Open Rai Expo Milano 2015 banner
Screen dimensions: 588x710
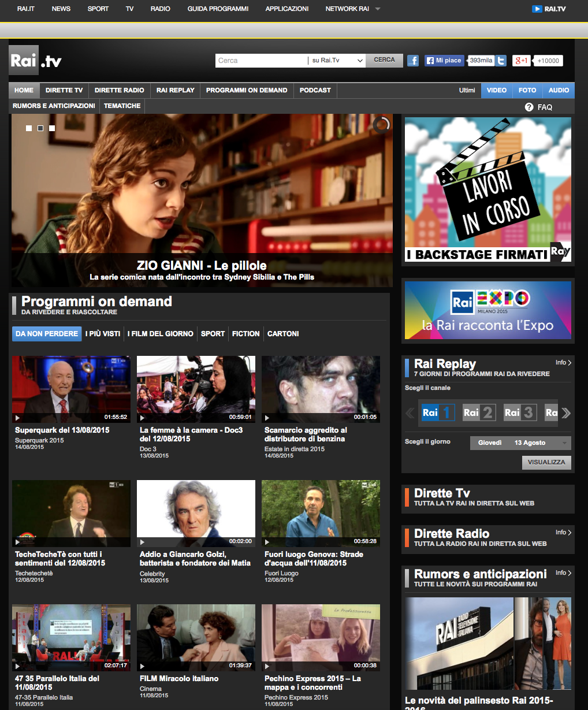click(488, 310)
